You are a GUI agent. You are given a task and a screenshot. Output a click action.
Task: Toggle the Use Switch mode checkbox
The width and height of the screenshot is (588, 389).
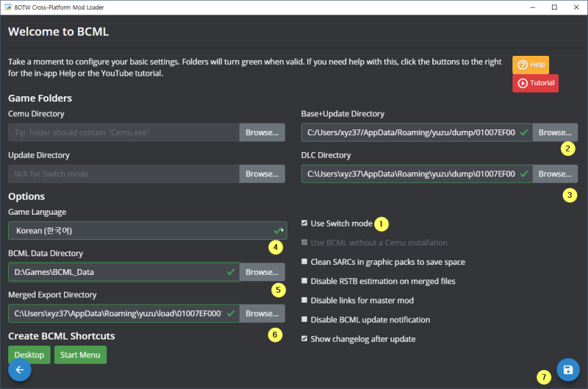click(x=305, y=223)
